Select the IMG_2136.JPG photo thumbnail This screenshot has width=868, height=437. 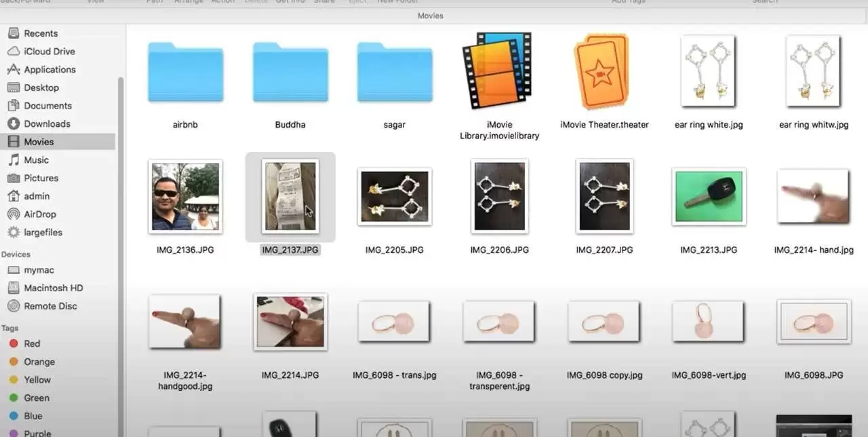pos(185,196)
